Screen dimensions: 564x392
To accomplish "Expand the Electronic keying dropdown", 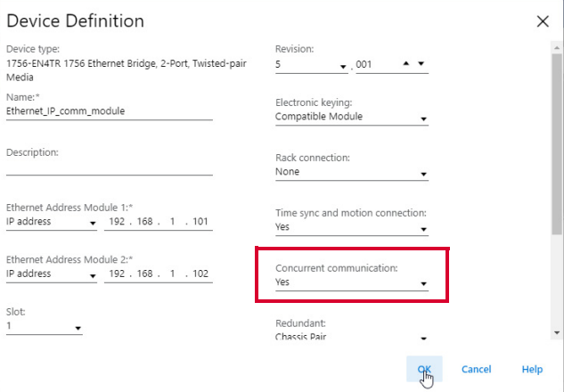I will coord(352,118).
